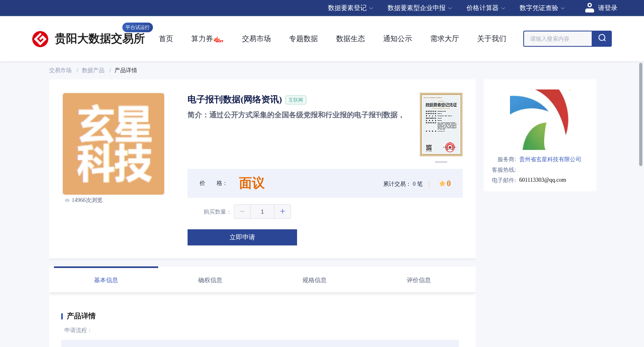Click the eye icon beside 14966次浏览
This screenshot has height=347, width=644.
pyautogui.click(x=67, y=200)
